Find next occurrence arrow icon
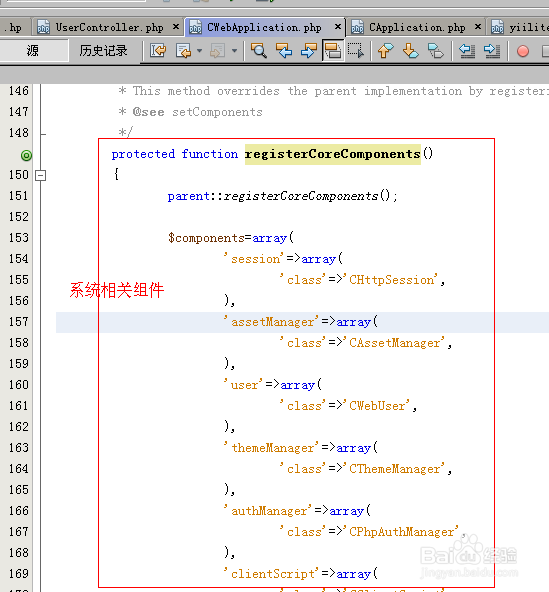The width and height of the screenshot is (549, 592). point(308,51)
